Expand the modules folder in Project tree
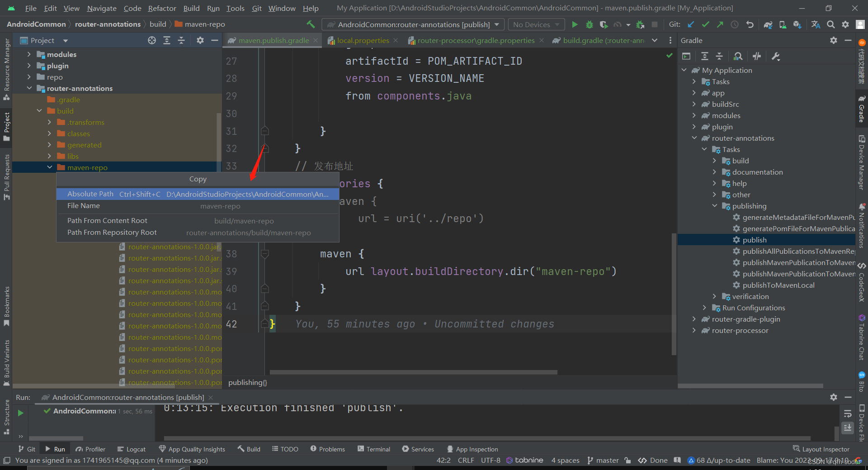The image size is (868, 470). tap(29, 54)
